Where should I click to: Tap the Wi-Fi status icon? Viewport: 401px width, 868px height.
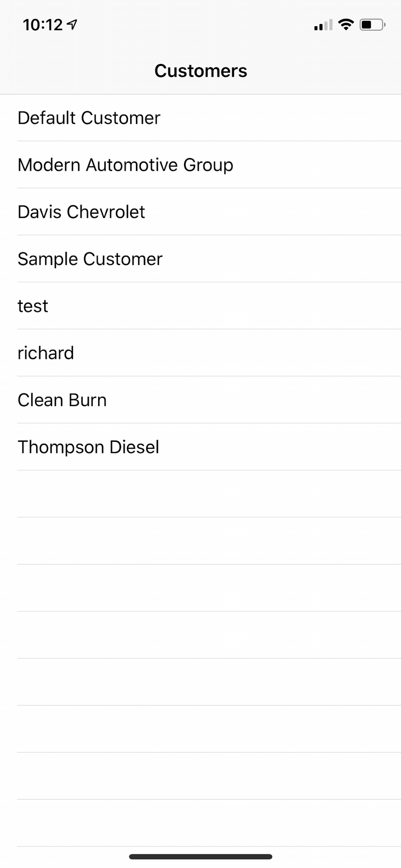click(x=346, y=25)
